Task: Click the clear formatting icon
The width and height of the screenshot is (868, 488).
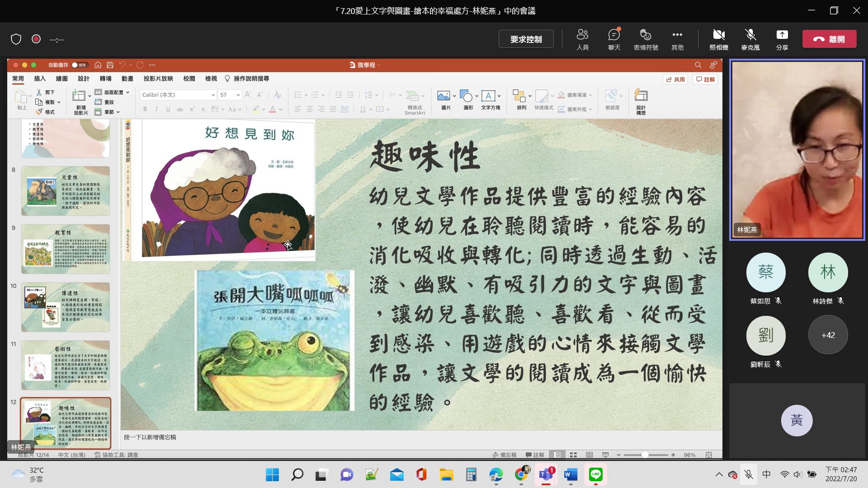Action: [x=278, y=95]
